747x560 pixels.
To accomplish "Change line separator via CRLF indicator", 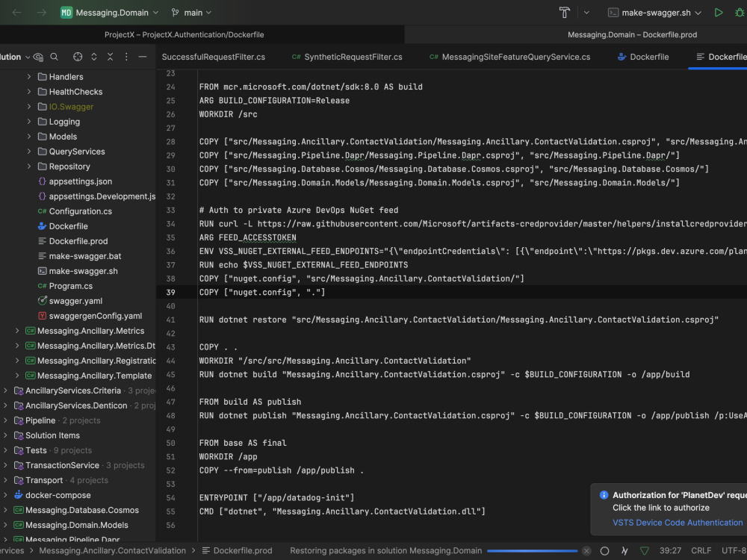I will 701,551.
